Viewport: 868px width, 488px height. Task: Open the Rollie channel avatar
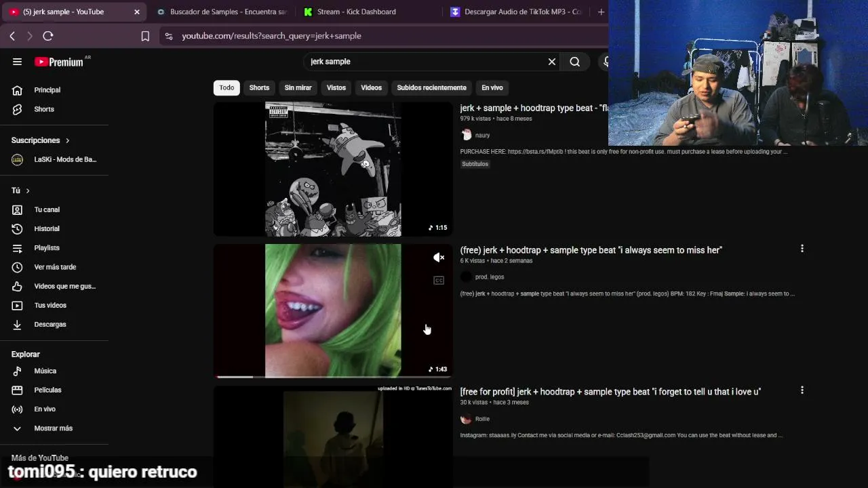[x=466, y=419]
